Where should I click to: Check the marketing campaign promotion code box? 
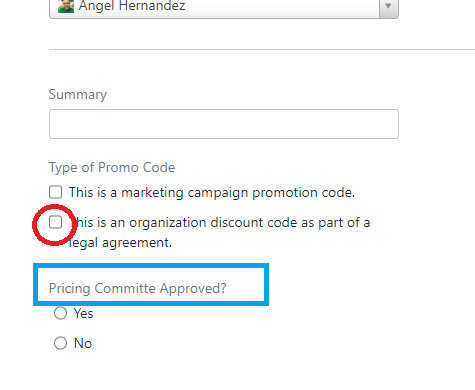[x=55, y=192]
